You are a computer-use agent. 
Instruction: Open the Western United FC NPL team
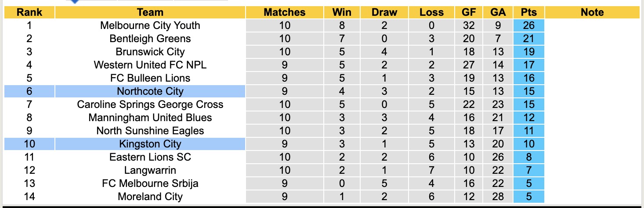pyautogui.click(x=150, y=65)
